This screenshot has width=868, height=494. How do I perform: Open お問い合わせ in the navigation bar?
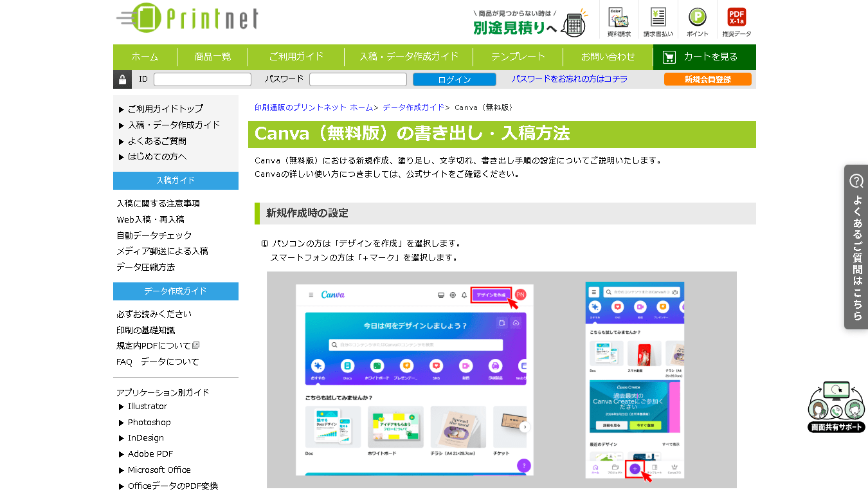pos(608,57)
